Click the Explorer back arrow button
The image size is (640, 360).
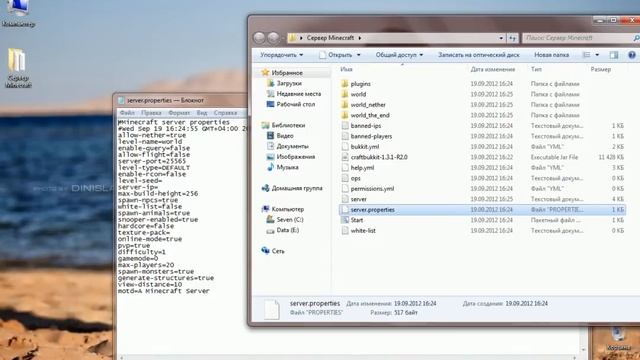click(260, 38)
